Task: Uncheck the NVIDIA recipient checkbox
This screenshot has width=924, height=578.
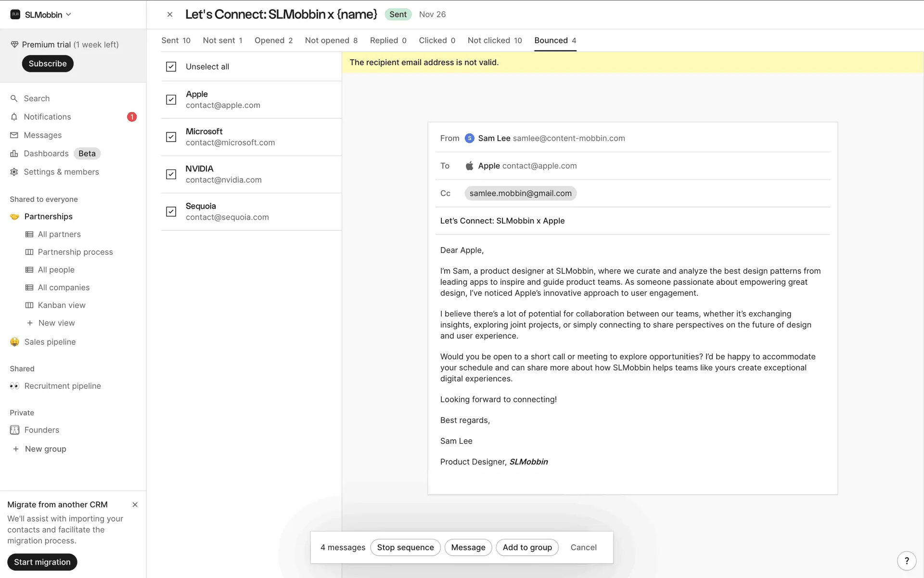Action: tap(171, 174)
